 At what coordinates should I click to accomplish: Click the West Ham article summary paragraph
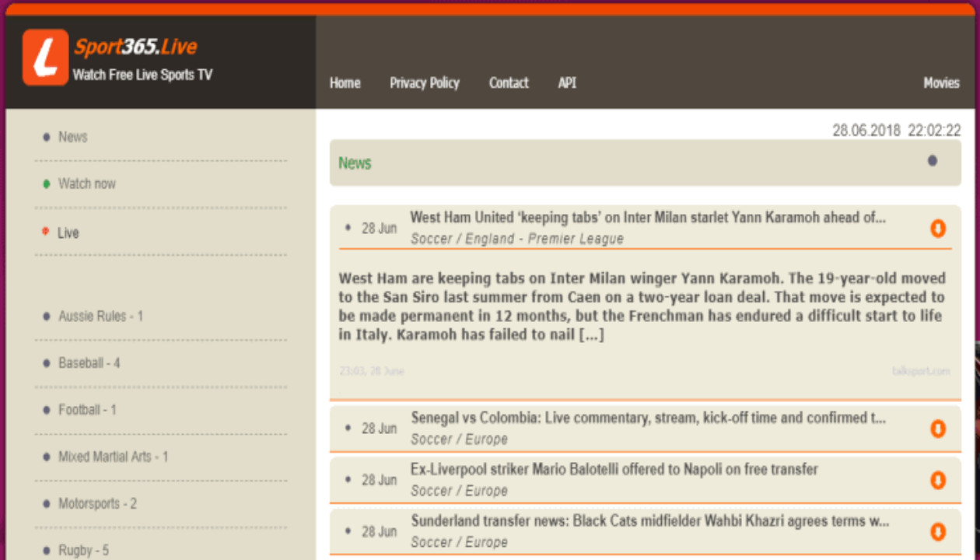click(x=642, y=306)
